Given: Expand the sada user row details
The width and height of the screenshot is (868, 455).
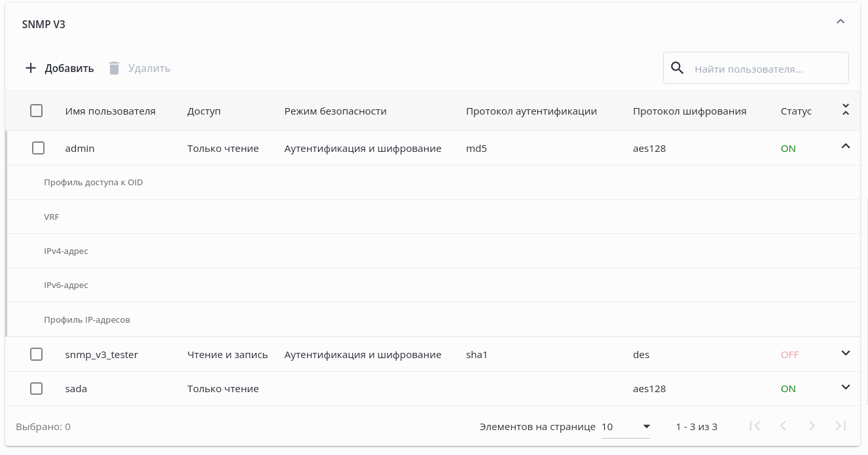Looking at the screenshot, I should click(845, 388).
